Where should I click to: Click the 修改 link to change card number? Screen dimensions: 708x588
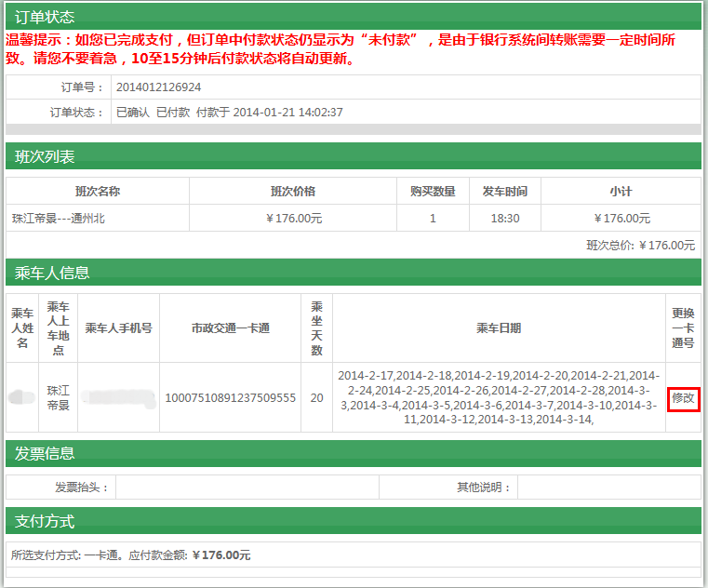pos(683,398)
